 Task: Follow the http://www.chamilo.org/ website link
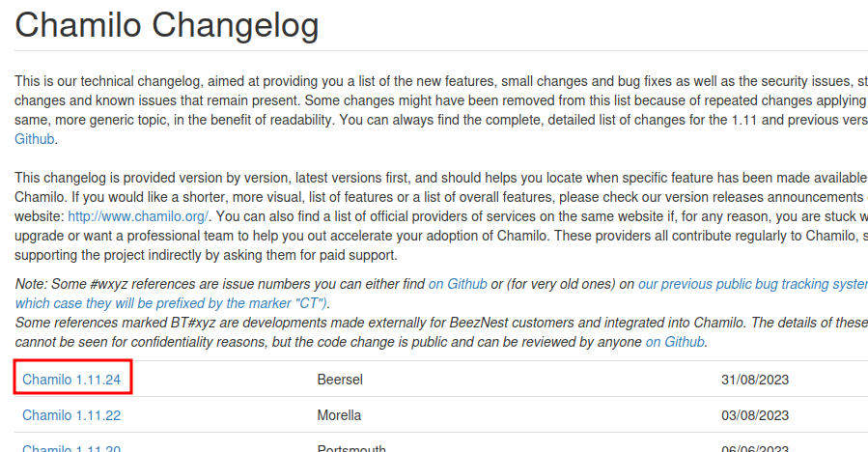(x=138, y=216)
